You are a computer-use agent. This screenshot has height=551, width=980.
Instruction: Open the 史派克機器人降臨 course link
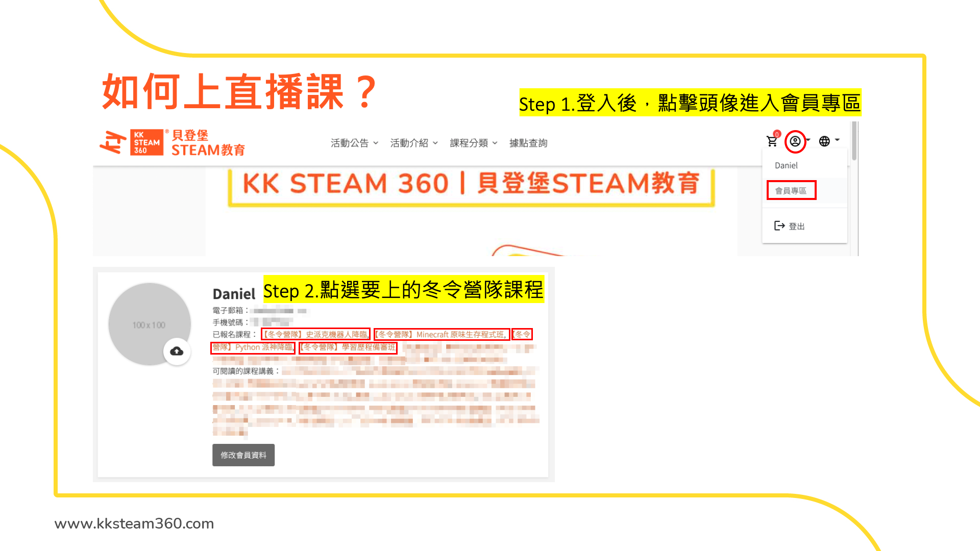[315, 334]
